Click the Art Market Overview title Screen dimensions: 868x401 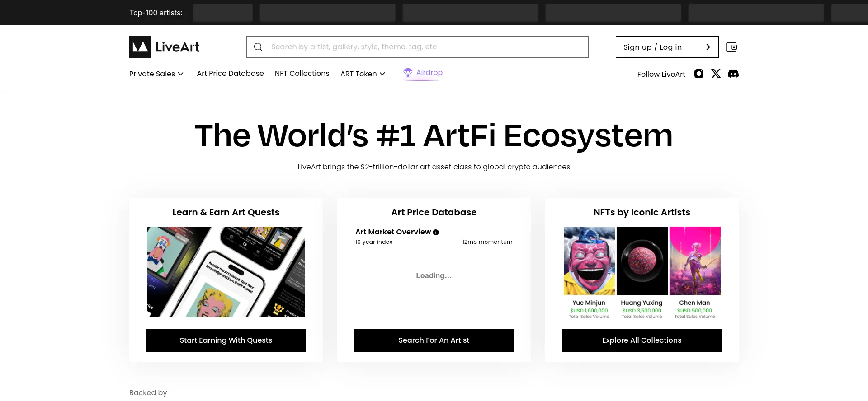click(x=393, y=232)
